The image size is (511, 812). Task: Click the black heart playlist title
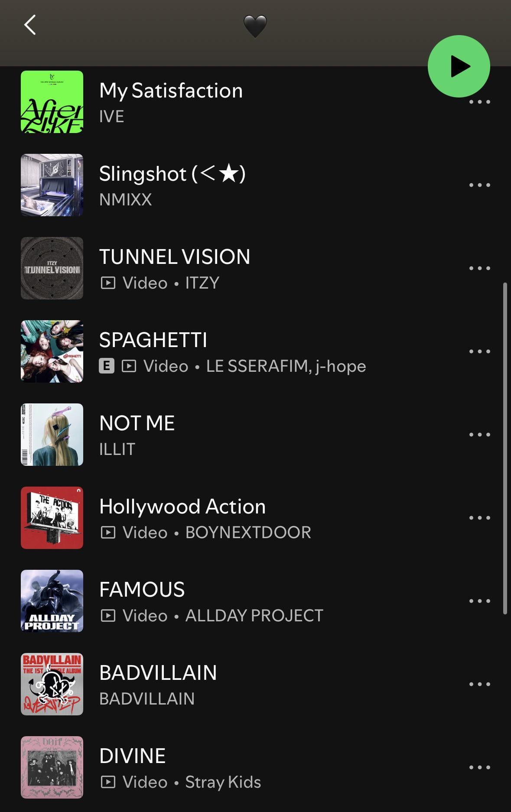255,26
